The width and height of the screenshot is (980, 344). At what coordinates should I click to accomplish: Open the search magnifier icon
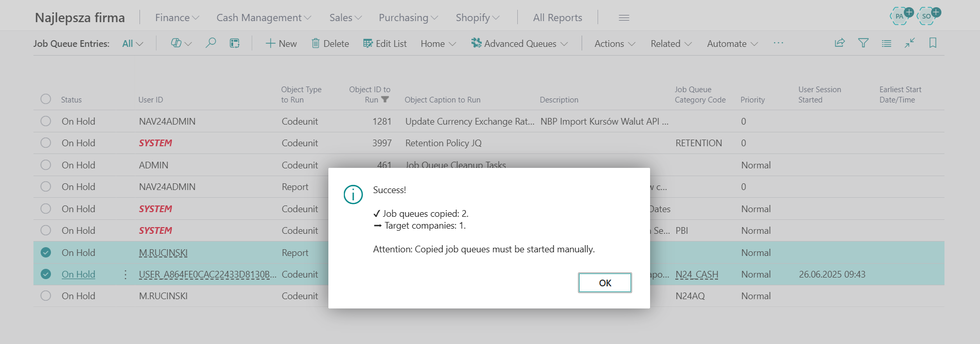211,43
